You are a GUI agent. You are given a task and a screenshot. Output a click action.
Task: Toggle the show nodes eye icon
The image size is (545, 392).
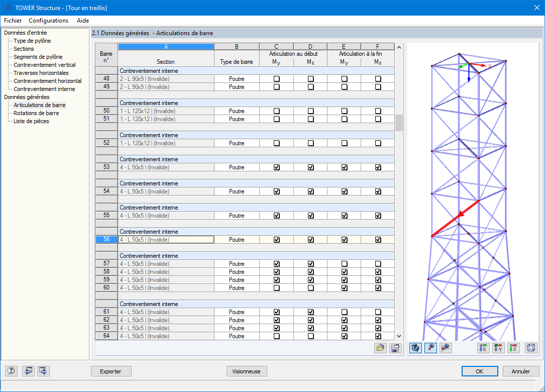tap(430, 348)
